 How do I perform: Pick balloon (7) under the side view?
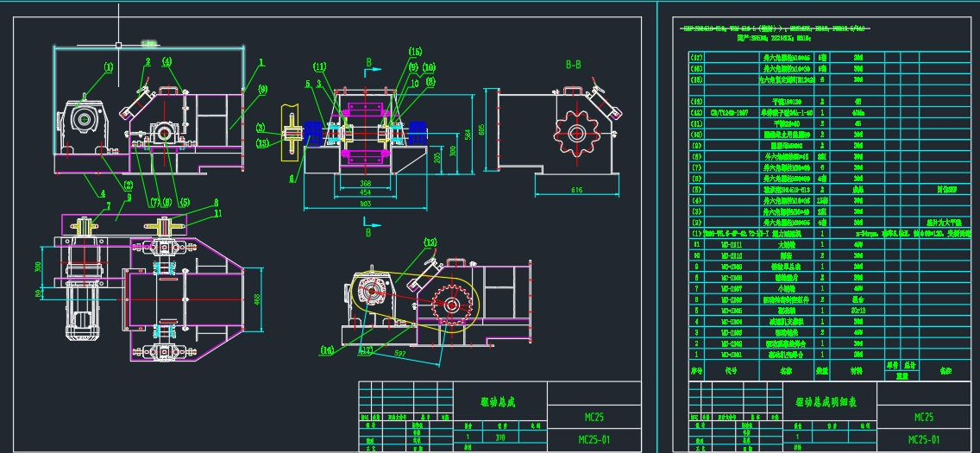(x=154, y=202)
